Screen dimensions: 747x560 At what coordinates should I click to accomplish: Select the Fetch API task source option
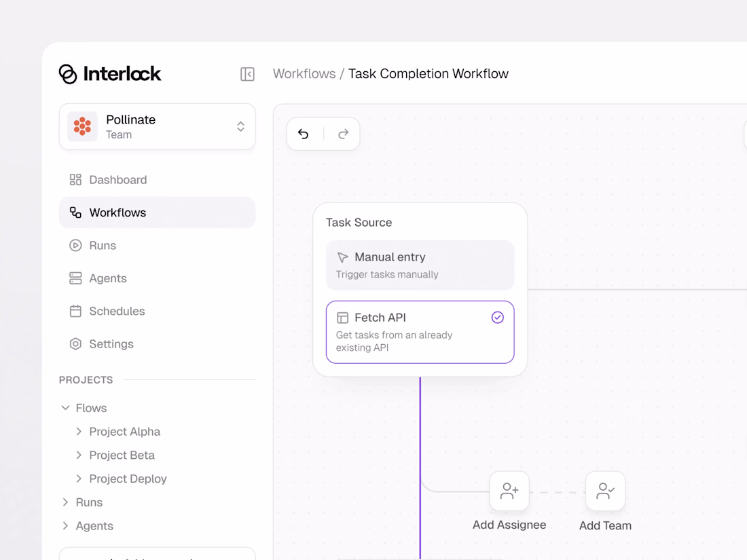pyautogui.click(x=420, y=332)
